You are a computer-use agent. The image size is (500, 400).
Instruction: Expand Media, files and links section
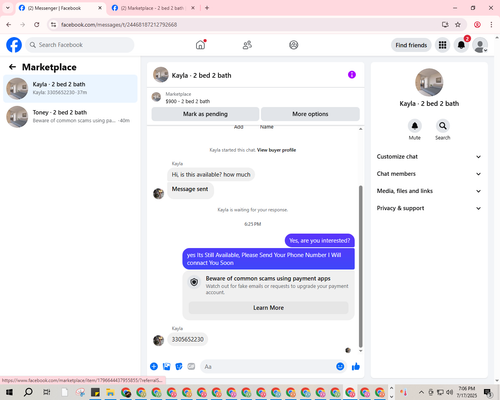[x=429, y=191]
